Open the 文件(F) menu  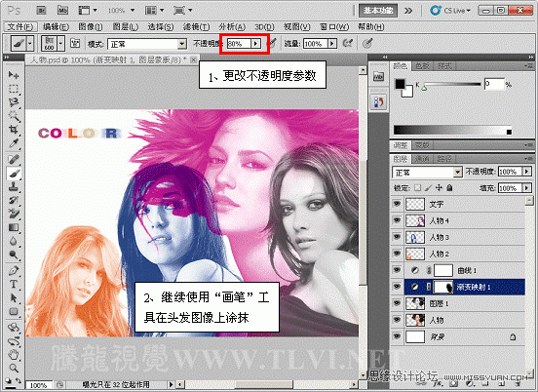[19, 26]
